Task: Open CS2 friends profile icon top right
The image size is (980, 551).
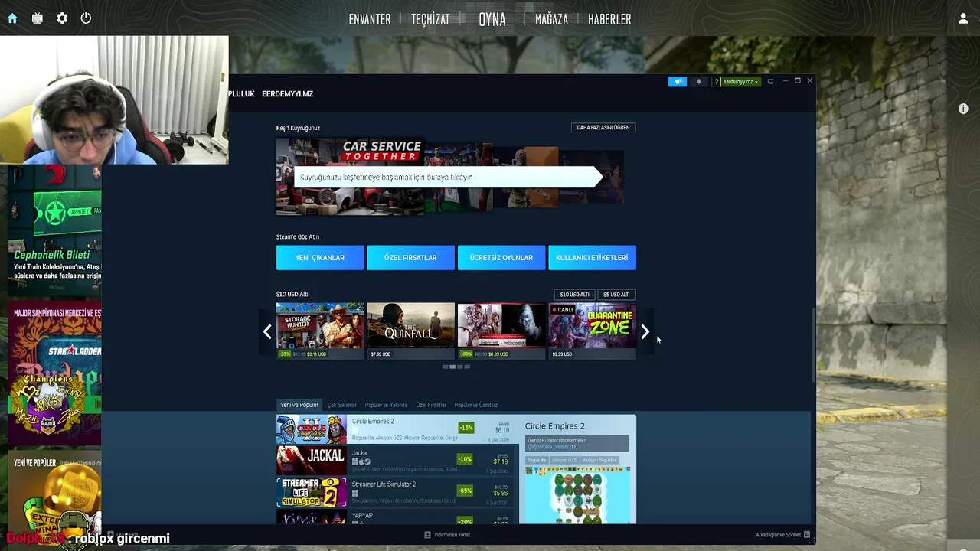Action: point(963,18)
